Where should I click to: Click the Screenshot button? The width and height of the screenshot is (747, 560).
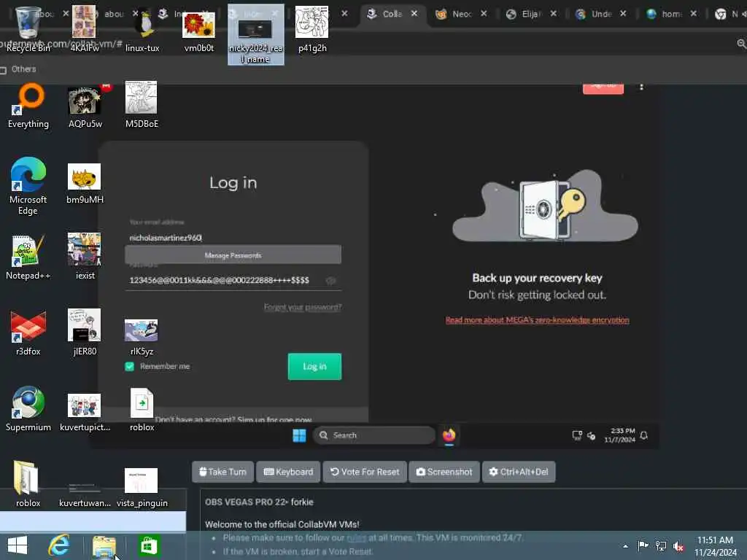click(444, 472)
